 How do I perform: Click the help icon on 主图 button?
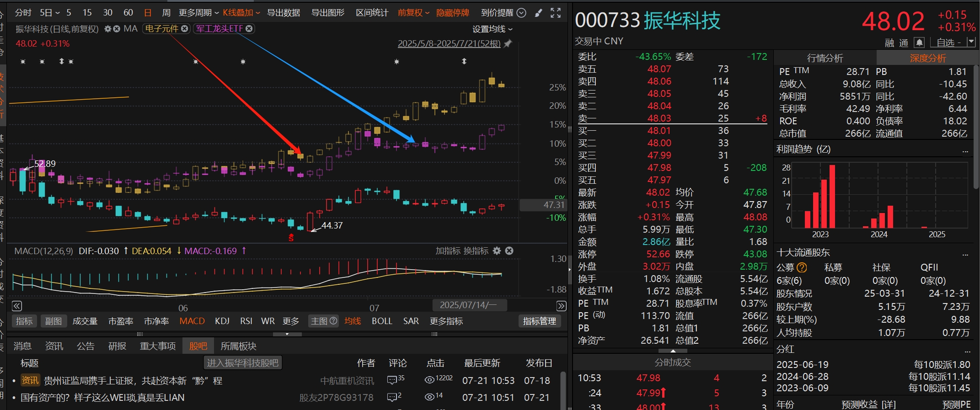coord(333,321)
